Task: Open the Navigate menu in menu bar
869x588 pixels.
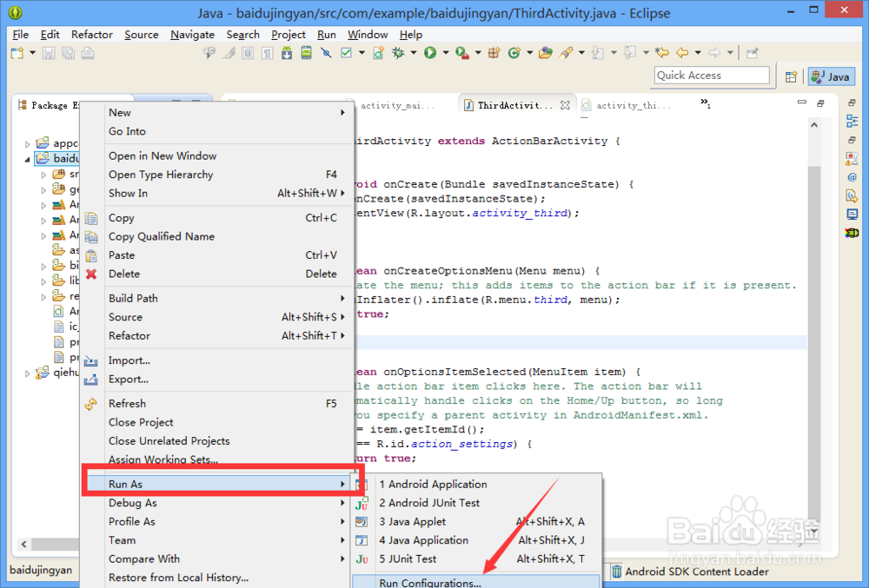Action: (192, 35)
